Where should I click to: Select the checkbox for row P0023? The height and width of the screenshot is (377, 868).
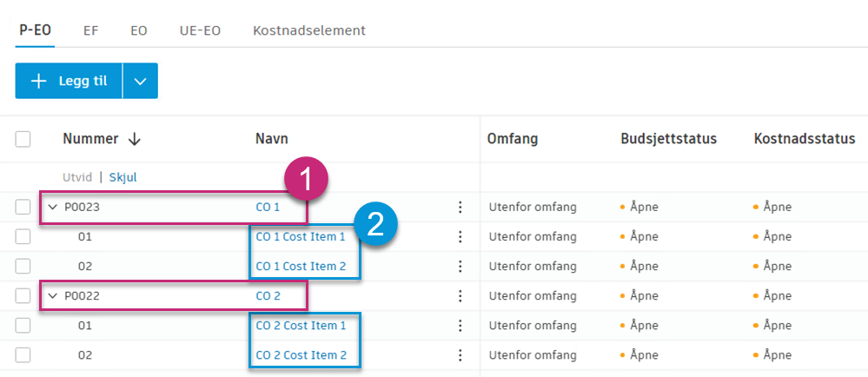[23, 207]
